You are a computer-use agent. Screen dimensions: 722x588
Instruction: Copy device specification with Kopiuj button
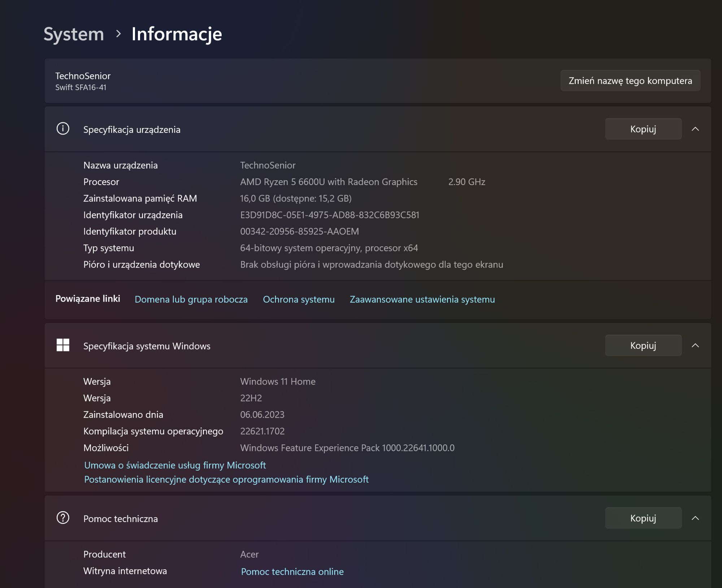pyautogui.click(x=643, y=129)
